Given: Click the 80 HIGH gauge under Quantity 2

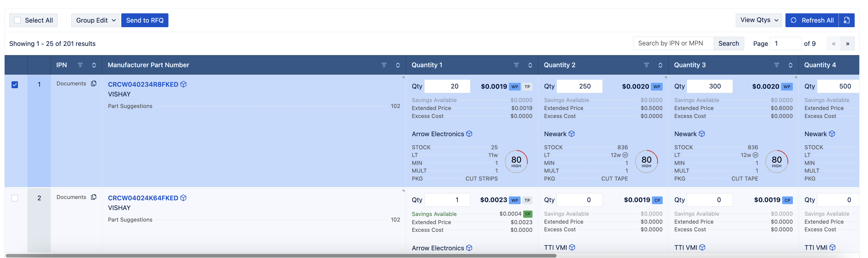Looking at the screenshot, I should pyautogui.click(x=646, y=162).
